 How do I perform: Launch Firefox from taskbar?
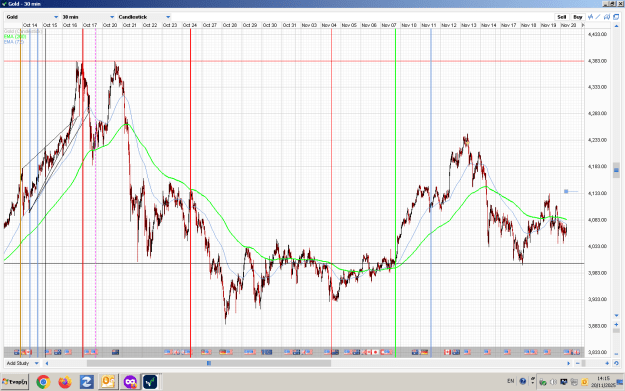coord(65,382)
